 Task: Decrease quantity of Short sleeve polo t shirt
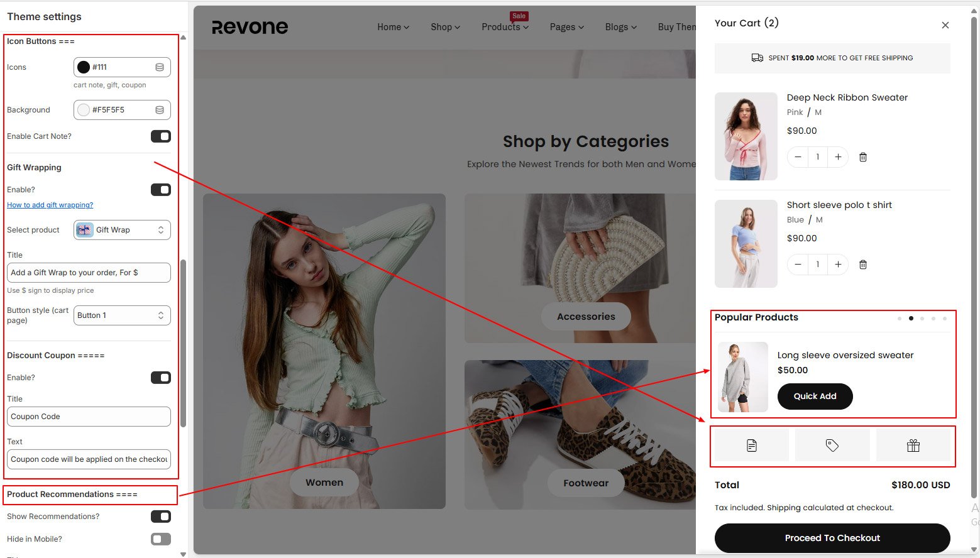tap(798, 265)
